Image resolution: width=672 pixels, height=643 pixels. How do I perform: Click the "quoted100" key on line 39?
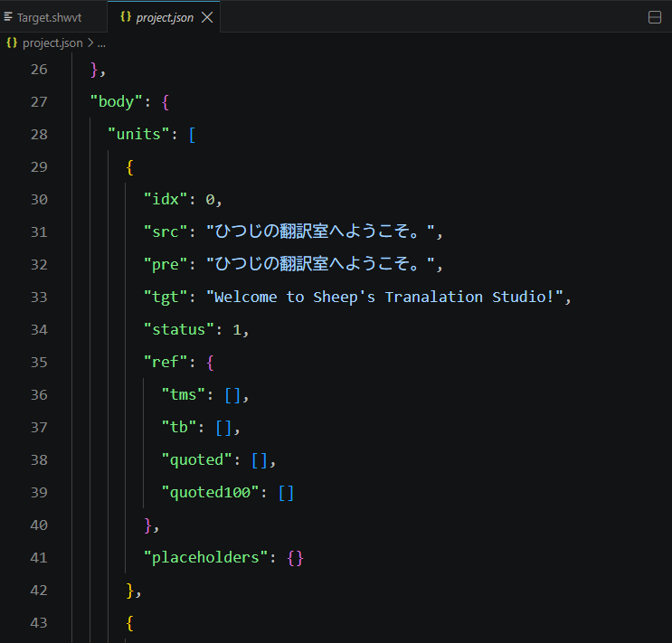[x=210, y=493]
